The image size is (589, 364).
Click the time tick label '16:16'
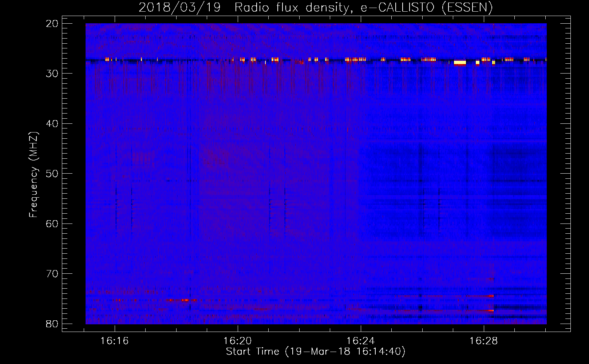pos(115,341)
